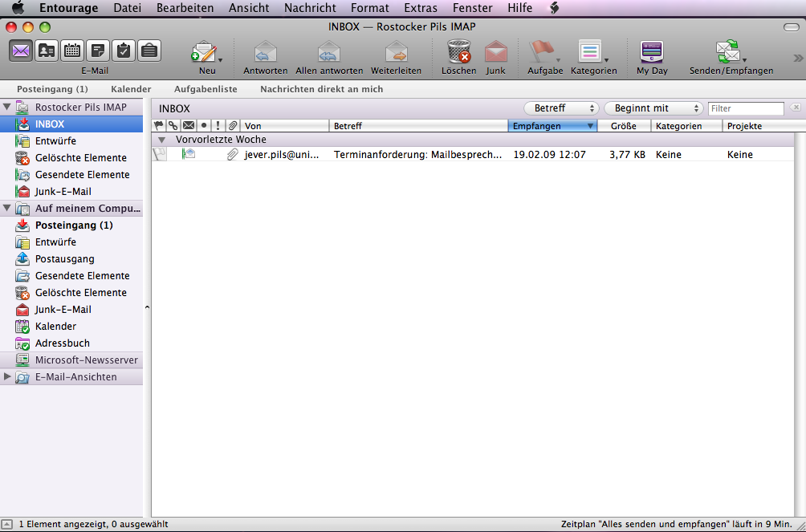Viewport: 806px width, 532px height.
Task: Sort by flag status column icon
Action: pyautogui.click(x=159, y=126)
